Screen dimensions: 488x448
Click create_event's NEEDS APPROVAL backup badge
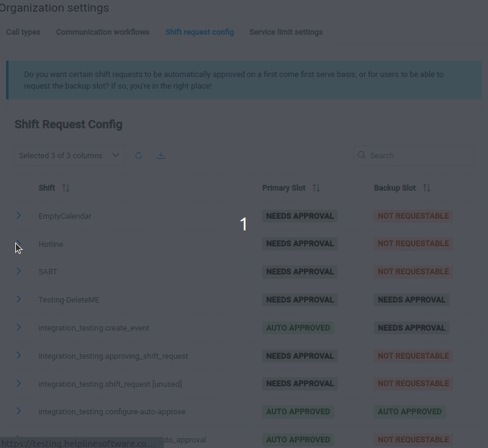click(x=412, y=328)
